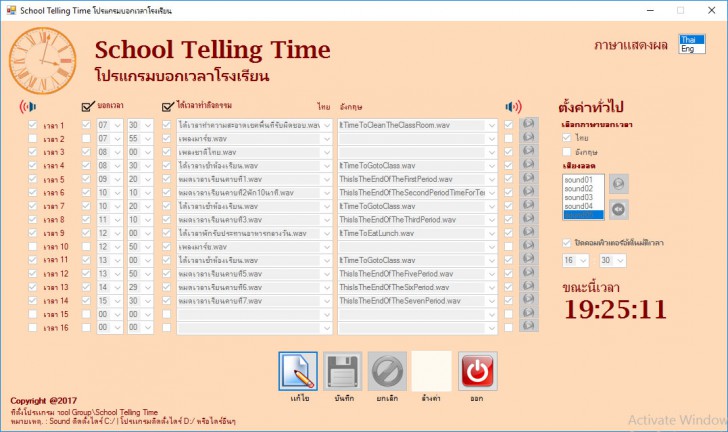Play sound preview for เวลา 2 row
728x432 pixels.
[x=528, y=137]
